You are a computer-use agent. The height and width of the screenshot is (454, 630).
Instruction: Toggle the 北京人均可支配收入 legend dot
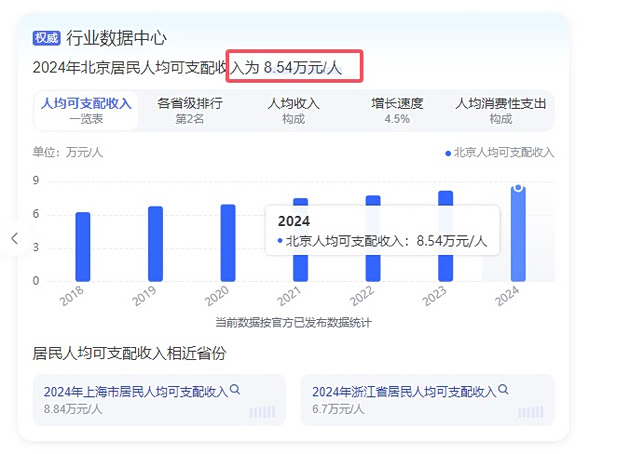pos(448,153)
